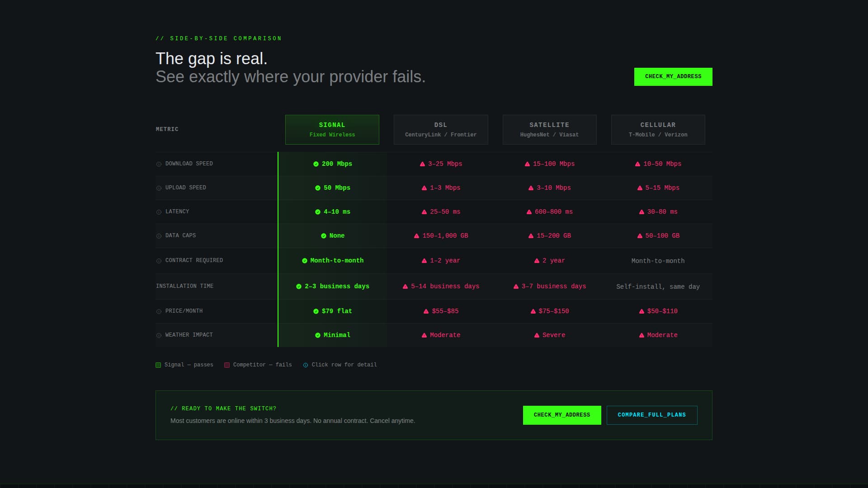The image size is (868, 488).
Task: Click the Self-install, same day cell
Action: pos(658,287)
